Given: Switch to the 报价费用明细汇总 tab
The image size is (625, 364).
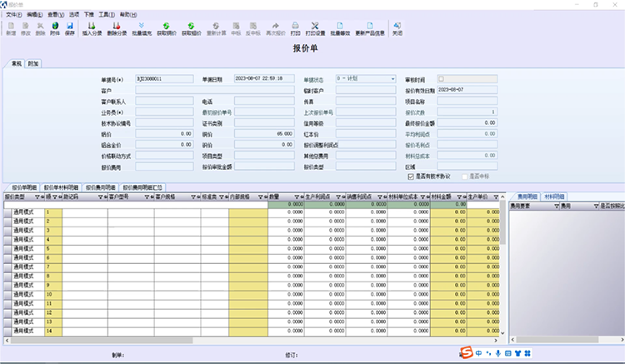Looking at the screenshot, I should [x=142, y=187].
